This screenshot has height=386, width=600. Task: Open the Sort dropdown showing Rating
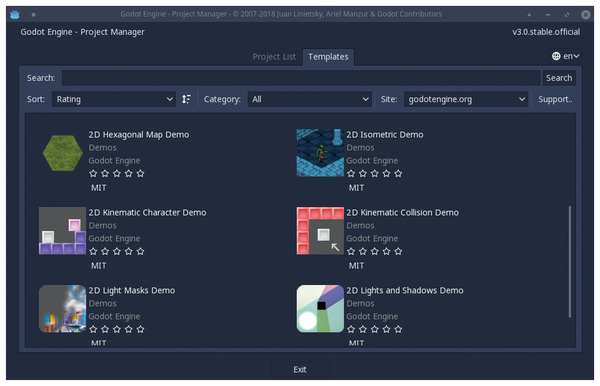[114, 99]
